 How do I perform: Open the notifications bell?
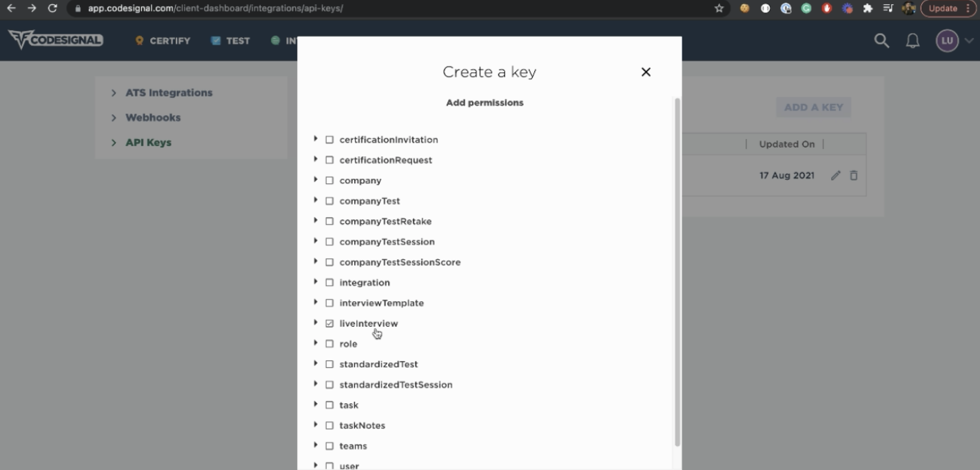click(x=912, y=41)
